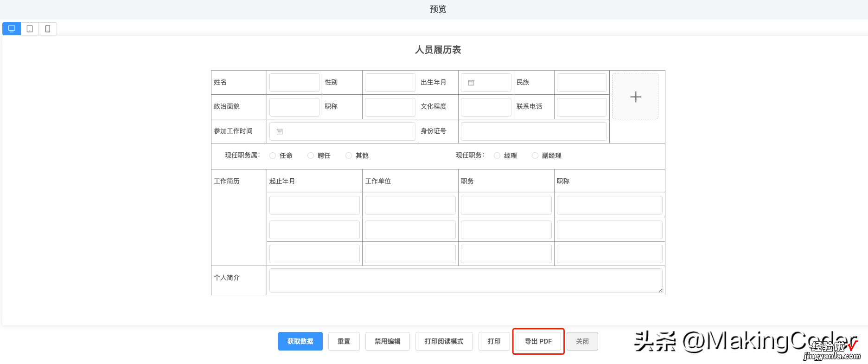Click 重置 button
The width and height of the screenshot is (868, 364).
344,341
